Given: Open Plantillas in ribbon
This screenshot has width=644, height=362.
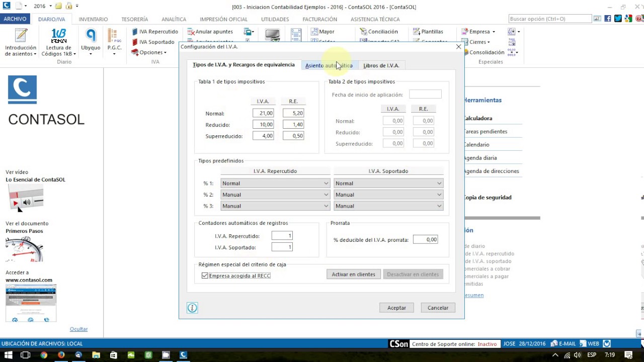Looking at the screenshot, I should [428, 32].
